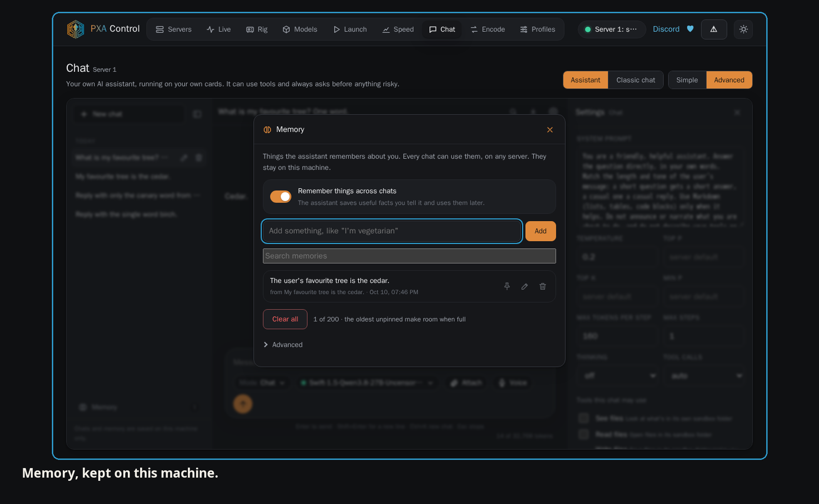Screen dimensions: 819x504
Task: Open the Rig section
Action: click(257, 29)
